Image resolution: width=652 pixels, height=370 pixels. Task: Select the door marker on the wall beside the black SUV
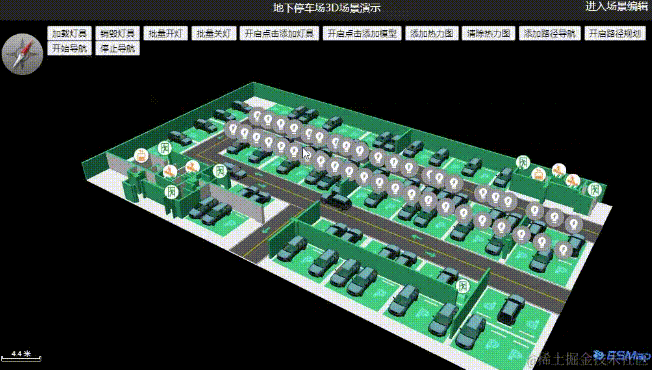point(462,286)
